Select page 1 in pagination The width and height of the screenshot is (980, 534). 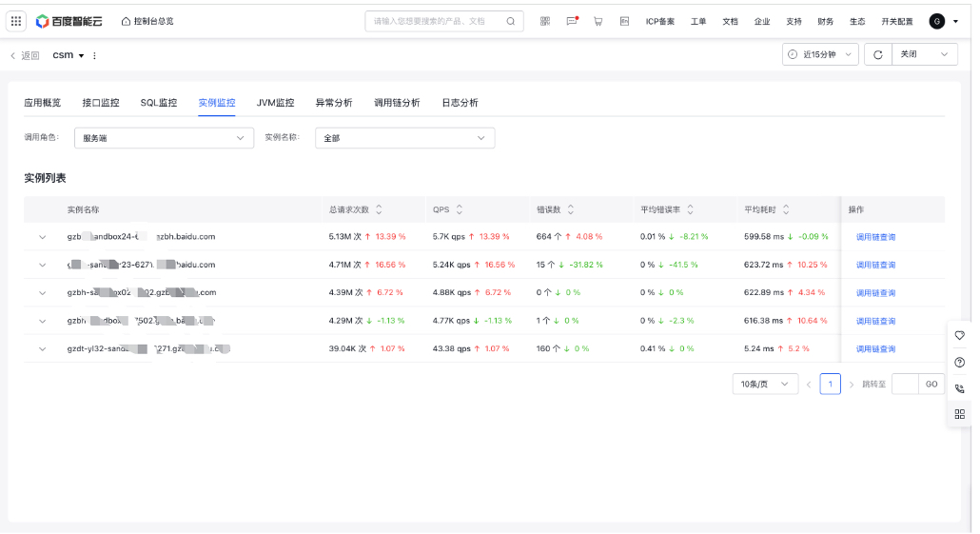point(830,384)
